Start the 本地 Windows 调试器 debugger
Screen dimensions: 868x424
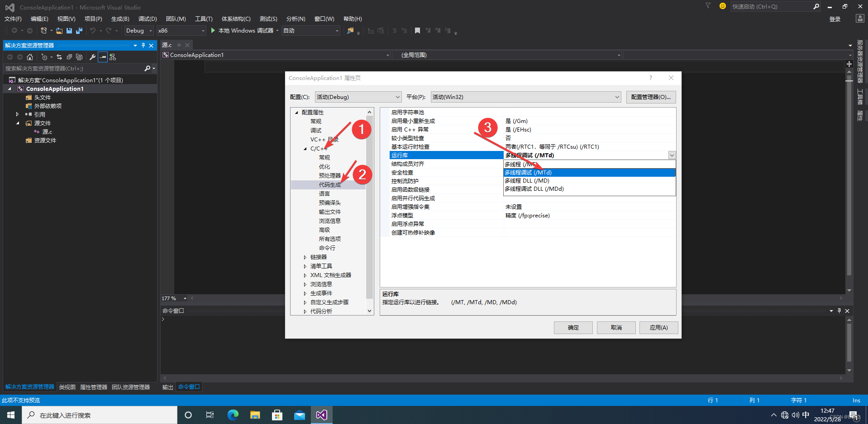coord(243,30)
